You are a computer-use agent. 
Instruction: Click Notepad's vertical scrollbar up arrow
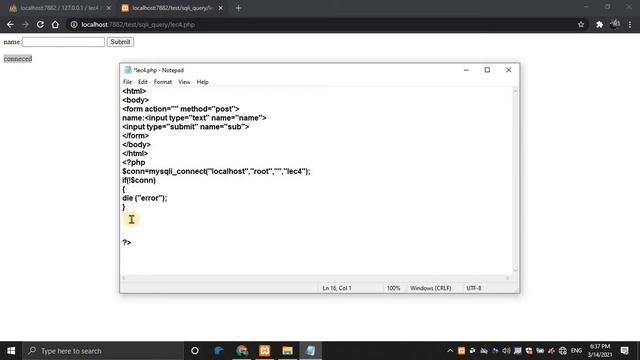(x=515, y=91)
